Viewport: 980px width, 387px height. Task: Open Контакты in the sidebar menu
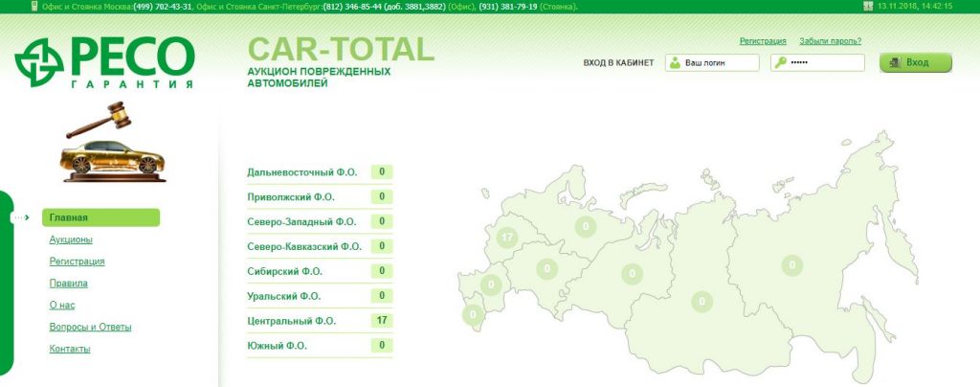point(69,349)
